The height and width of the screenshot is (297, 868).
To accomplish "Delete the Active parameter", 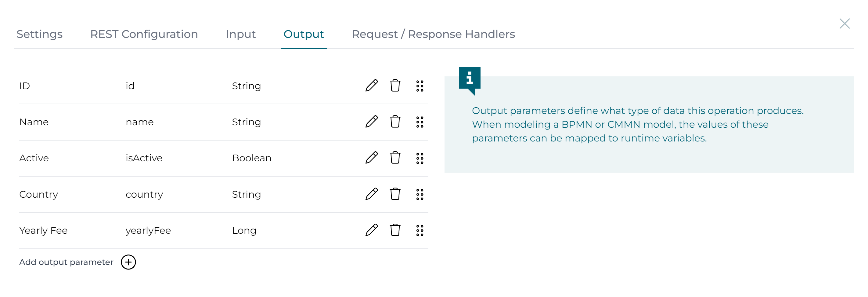I will click(x=395, y=158).
